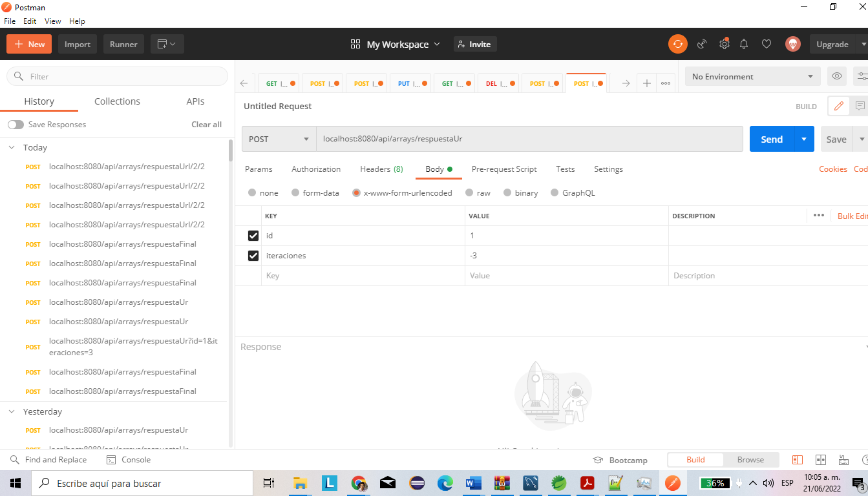This screenshot has width=868, height=496.
Task: Open the Capture requests satellite icon
Action: pyautogui.click(x=702, y=44)
